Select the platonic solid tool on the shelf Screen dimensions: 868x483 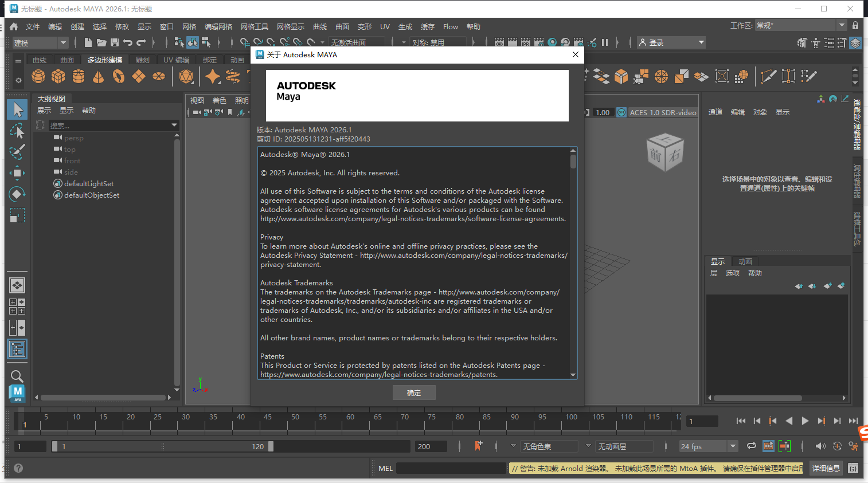(x=186, y=76)
